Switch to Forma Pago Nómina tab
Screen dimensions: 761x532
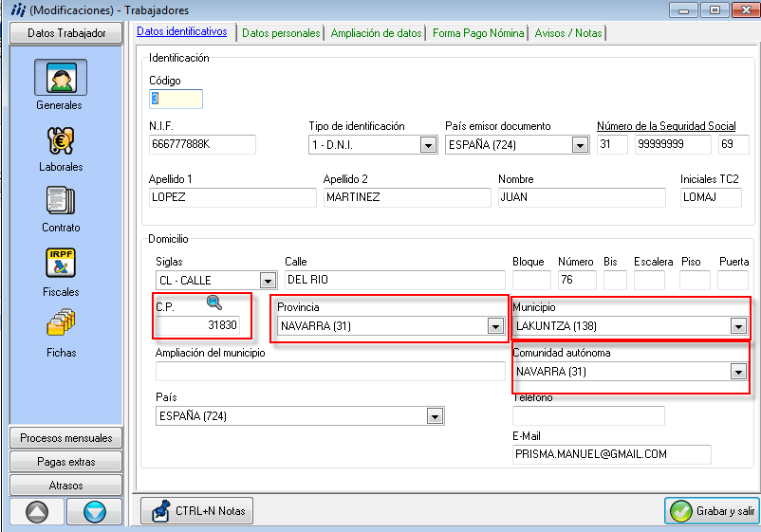[x=478, y=33]
